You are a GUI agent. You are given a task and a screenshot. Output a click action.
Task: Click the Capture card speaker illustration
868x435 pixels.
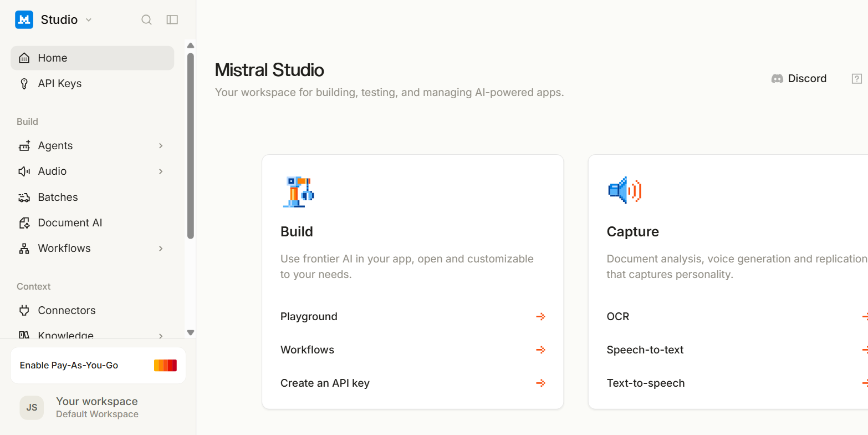(625, 190)
